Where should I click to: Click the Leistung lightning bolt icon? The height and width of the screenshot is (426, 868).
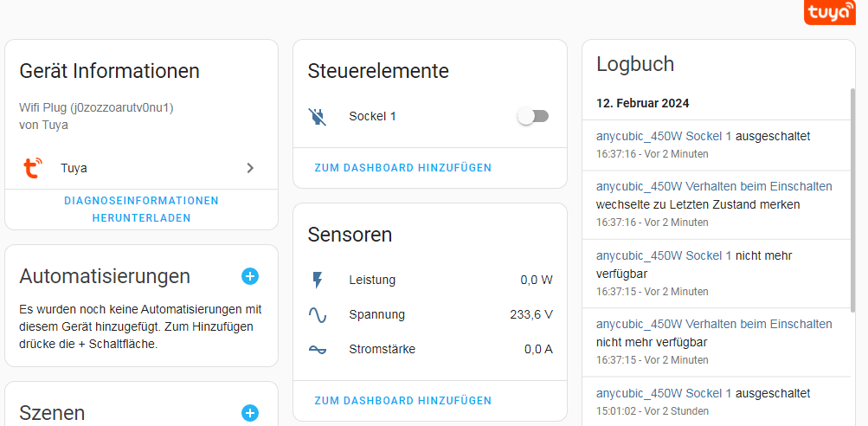point(318,281)
